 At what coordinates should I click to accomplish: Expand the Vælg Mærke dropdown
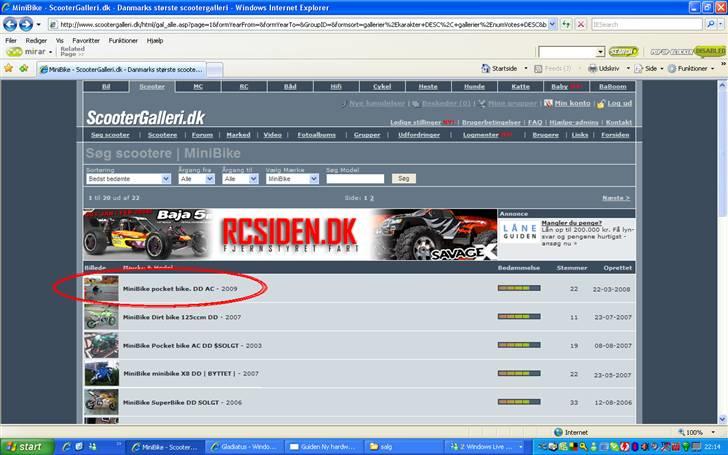pyautogui.click(x=292, y=179)
